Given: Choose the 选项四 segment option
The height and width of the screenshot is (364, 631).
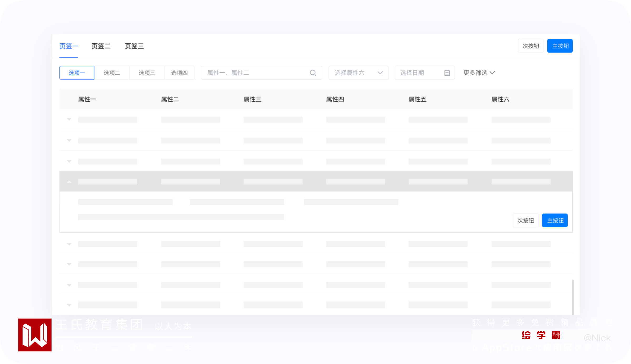Looking at the screenshot, I should (x=179, y=73).
